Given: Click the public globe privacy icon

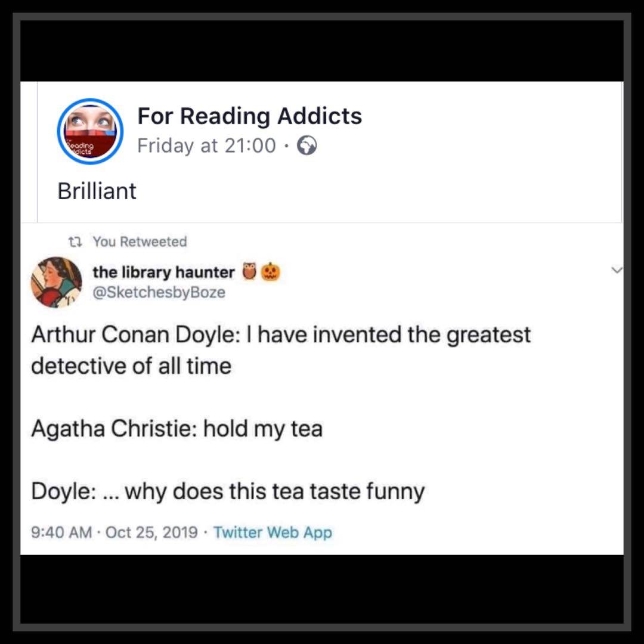Looking at the screenshot, I should (x=307, y=146).
